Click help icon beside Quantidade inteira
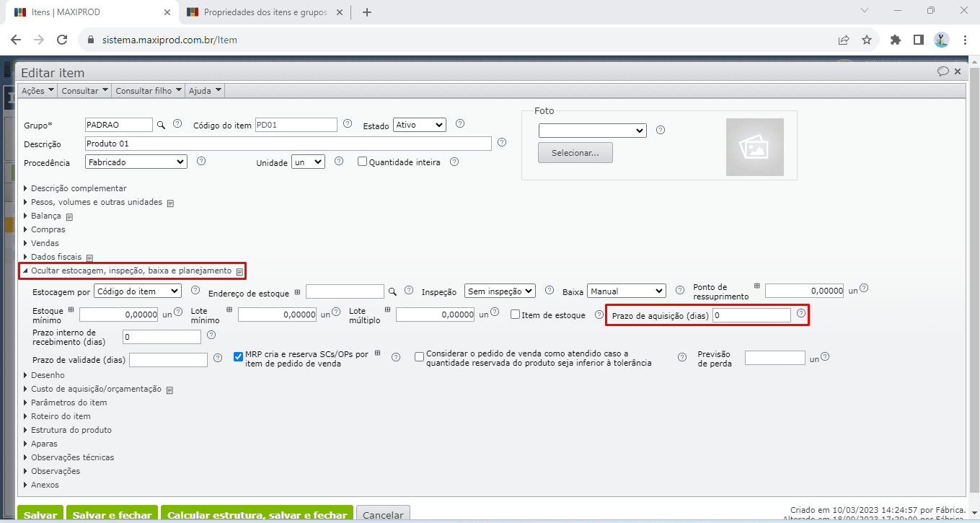980x523 pixels. (x=454, y=162)
